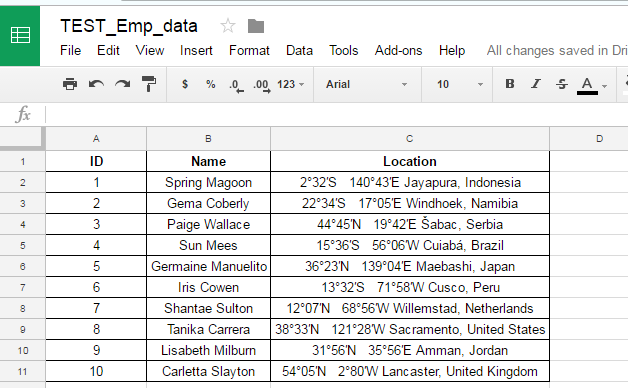Click the 'Location' header cell
Viewport: 628px width, 388px height.
[410, 161]
